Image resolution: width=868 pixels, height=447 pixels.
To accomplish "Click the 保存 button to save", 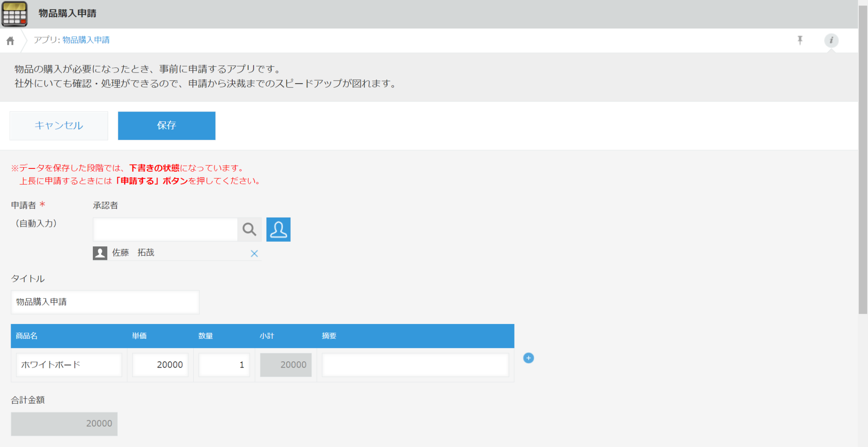I will point(166,126).
